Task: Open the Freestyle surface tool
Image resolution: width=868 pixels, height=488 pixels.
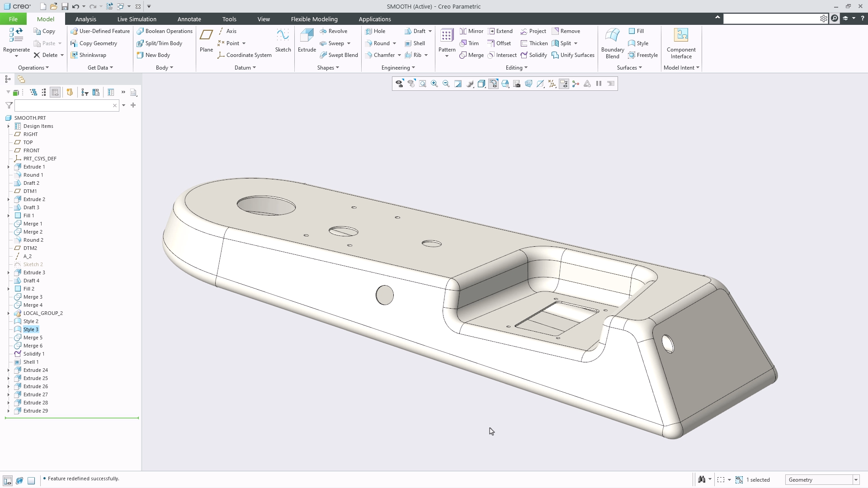Action: pyautogui.click(x=642, y=55)
